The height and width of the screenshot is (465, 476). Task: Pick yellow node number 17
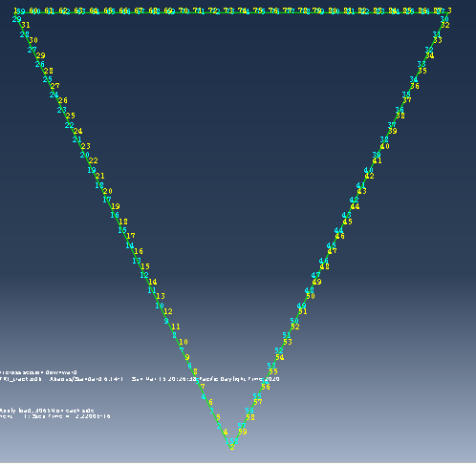(131, 236)
